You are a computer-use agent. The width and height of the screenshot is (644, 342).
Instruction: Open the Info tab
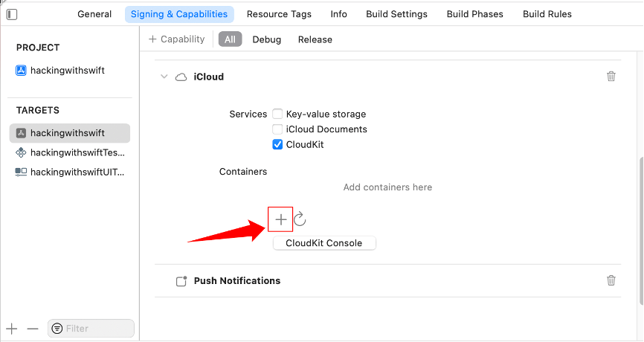338,14
